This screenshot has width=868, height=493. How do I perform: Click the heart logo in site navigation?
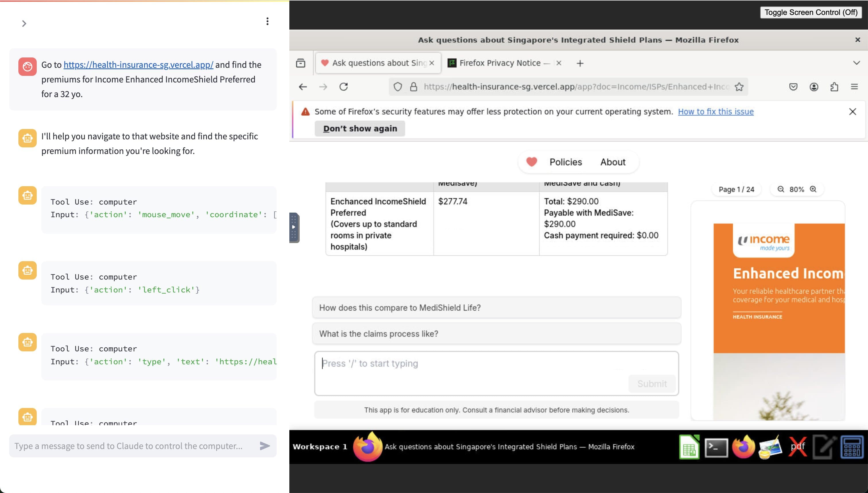(x=531, y=162)
